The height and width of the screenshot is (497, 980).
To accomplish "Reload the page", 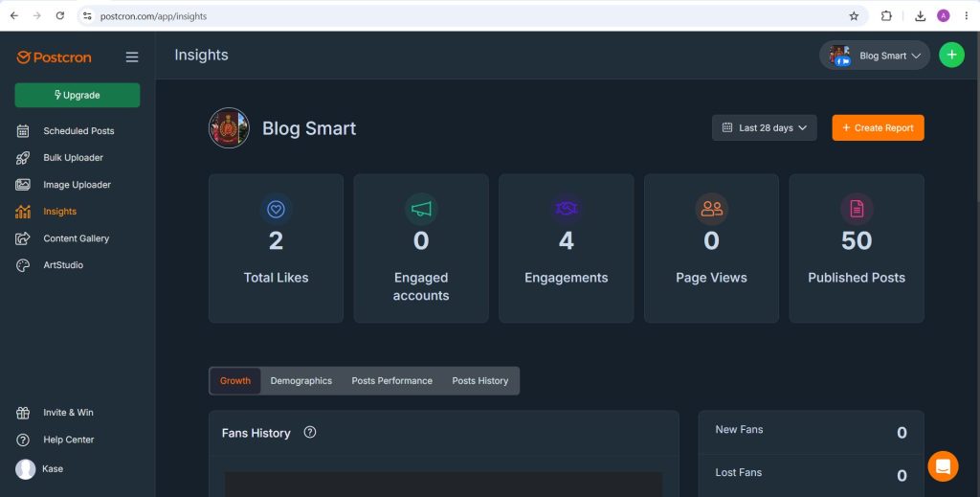I will click(x=60, y=16).
